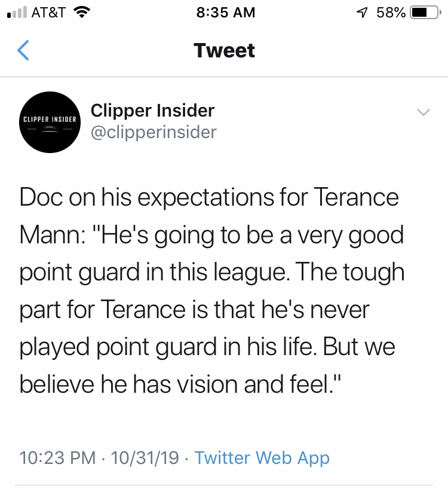448x501 pixels.
Task: Tap the 10:23 PM timestamp
Action: [x=57, y=458]
